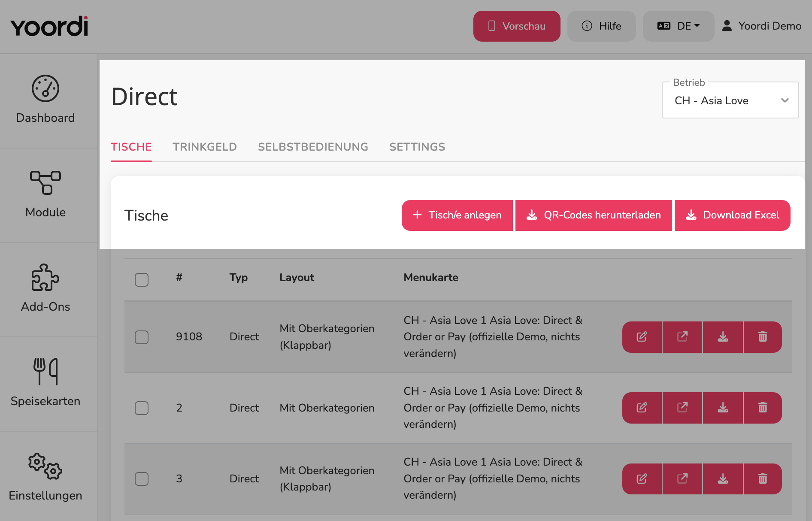The height and width of the screenshot is (521, 812).
Task: Click the Vorschau preview button
Action: click(x=517, y=26)
